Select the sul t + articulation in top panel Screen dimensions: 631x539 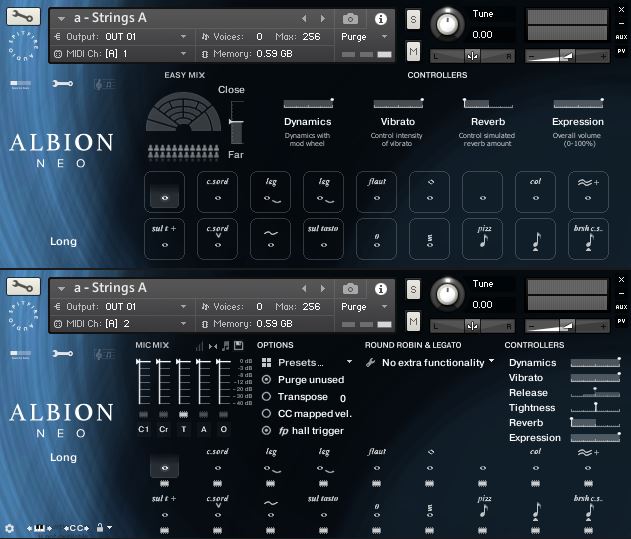point(165,239)
